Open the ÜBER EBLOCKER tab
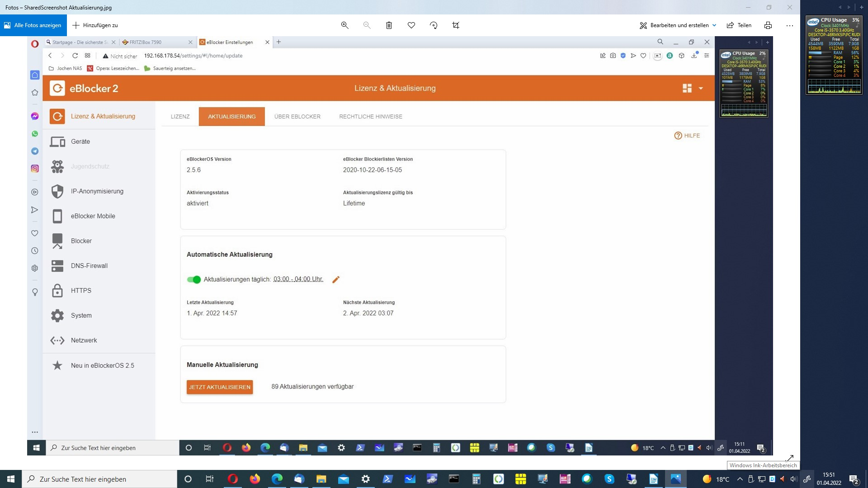The width and height of the screenshot is (868, 488). tap(297, 117)
